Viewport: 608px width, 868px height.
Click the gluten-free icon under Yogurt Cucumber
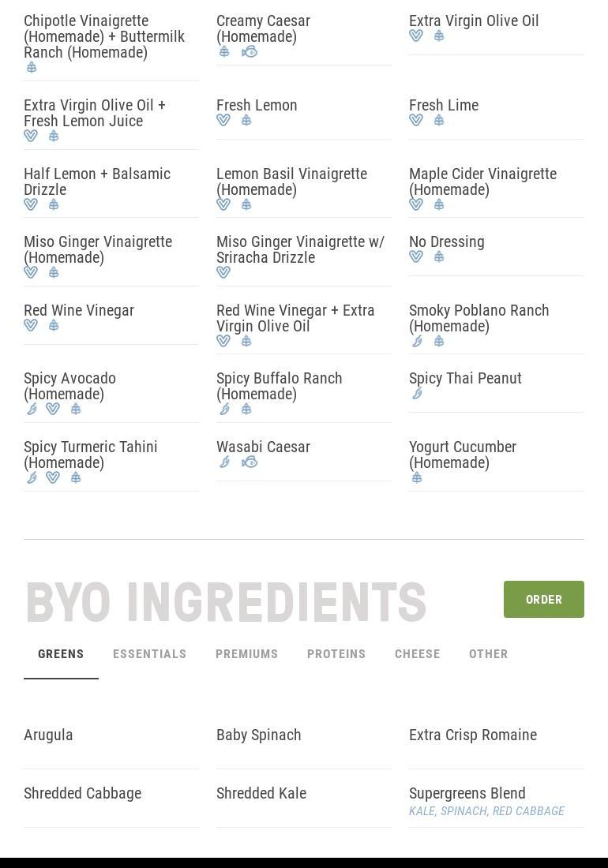coord(416,478)
